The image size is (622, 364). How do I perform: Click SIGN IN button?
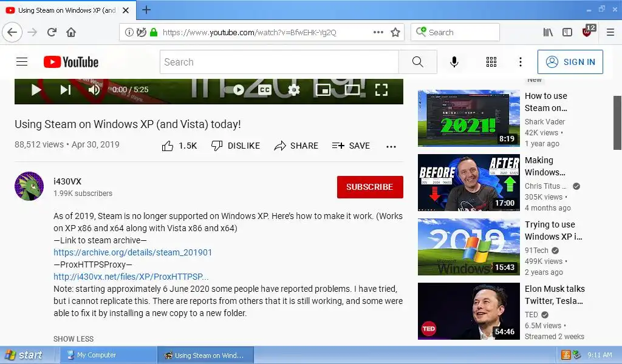[x=570, y=62]
